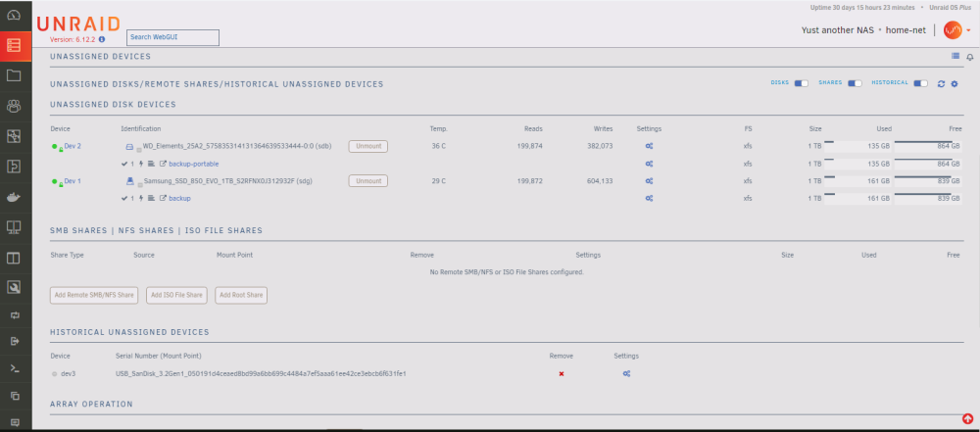Open the terminal prompt icon in sidebar

coord(15,369)
